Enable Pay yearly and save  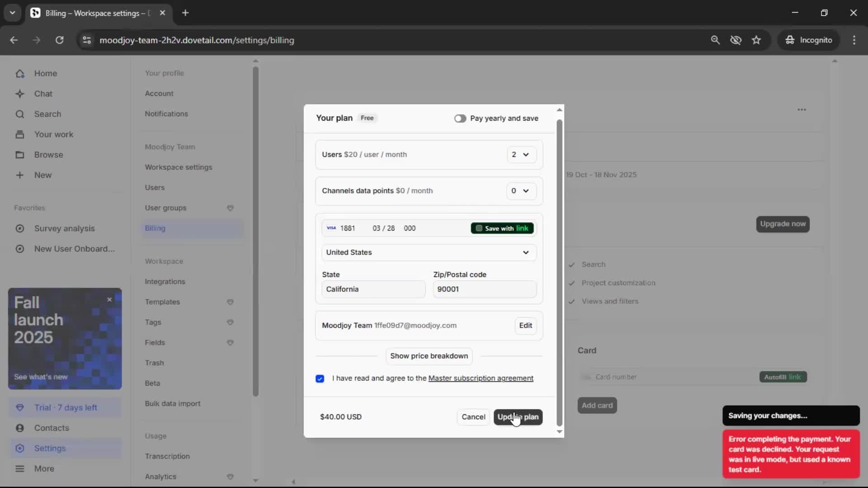[460, 118]
